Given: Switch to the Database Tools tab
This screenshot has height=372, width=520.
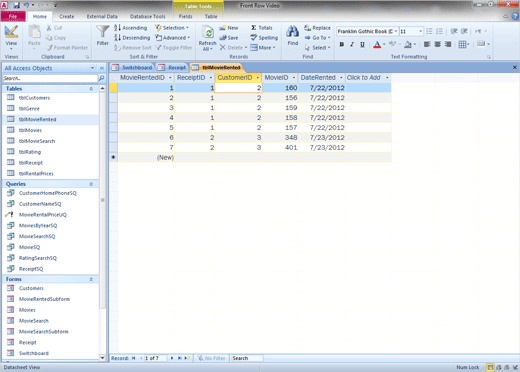Looking at the screenshot, I should (x=147, y=16).
